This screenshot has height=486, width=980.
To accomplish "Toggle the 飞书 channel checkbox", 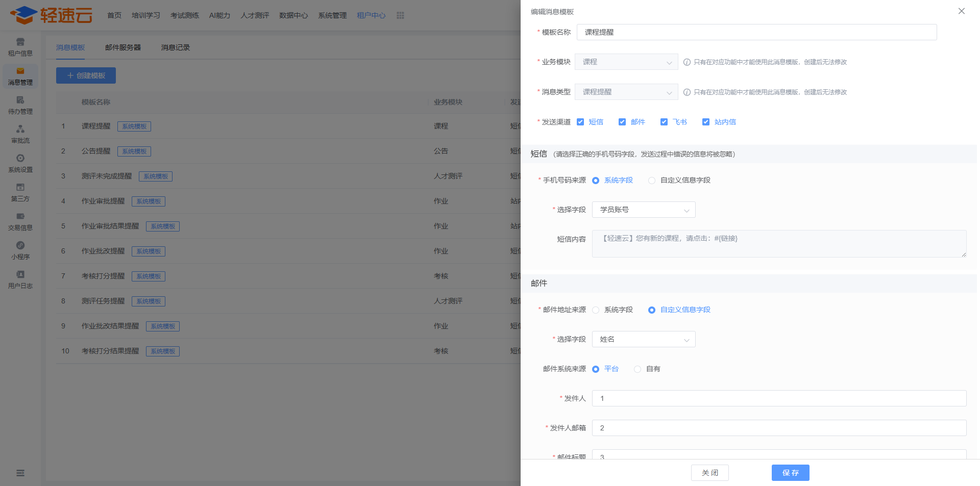I will tap(664, 122).
